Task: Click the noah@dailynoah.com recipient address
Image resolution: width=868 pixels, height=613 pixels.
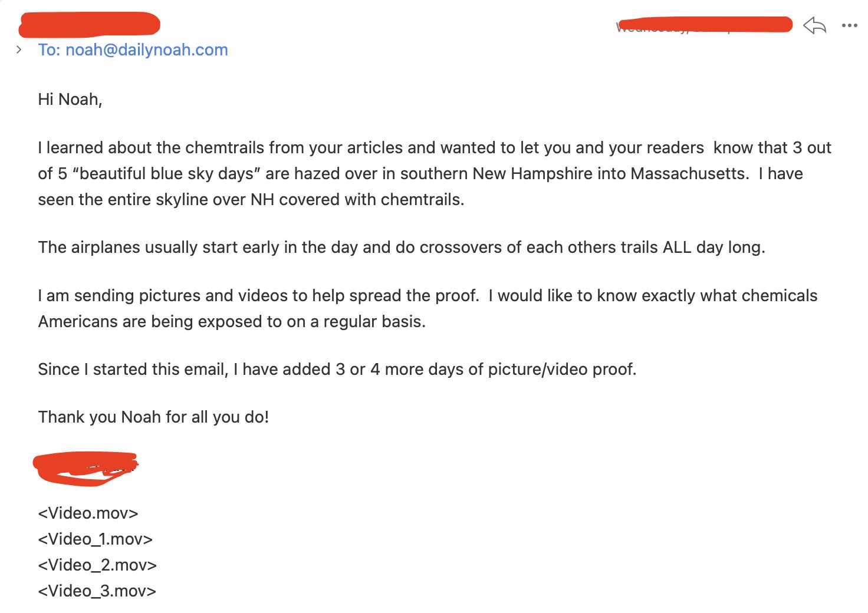Action: (146, 50)
